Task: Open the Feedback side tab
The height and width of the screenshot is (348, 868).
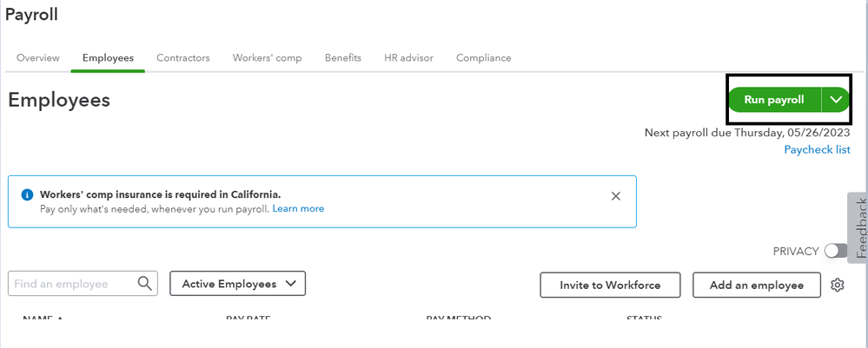Action: coord(859,227)
